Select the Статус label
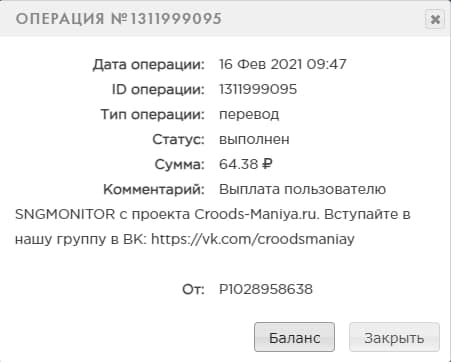This screenshot has height=362, width=451. (x=178, y=139)
